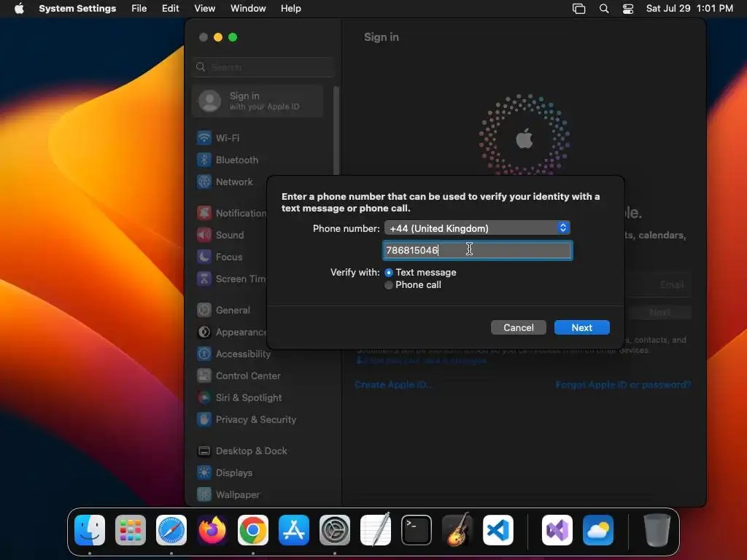
Task: Open Desktop & Dock icon in sidebar
Action: click(x=204, y=451)
